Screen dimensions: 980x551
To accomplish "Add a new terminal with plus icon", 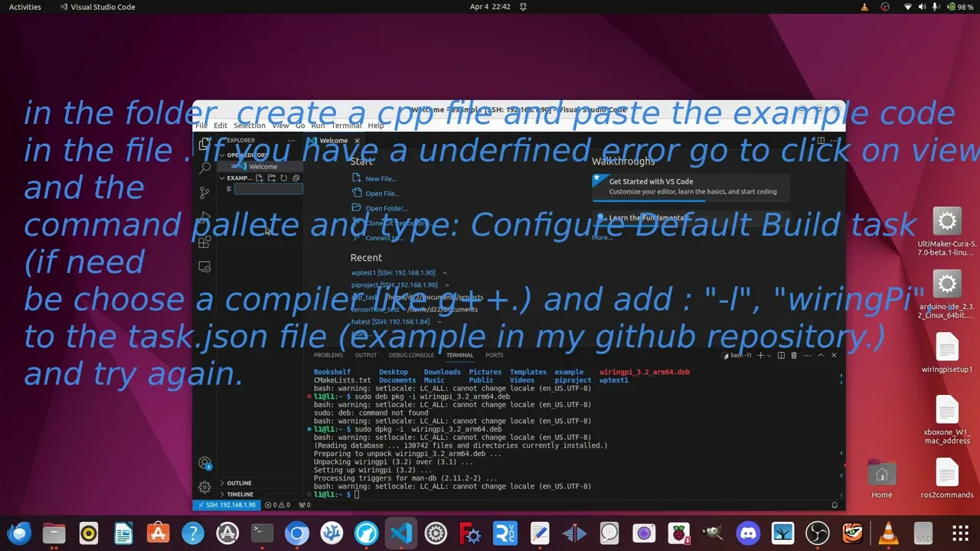I will (x=760, y=355).
